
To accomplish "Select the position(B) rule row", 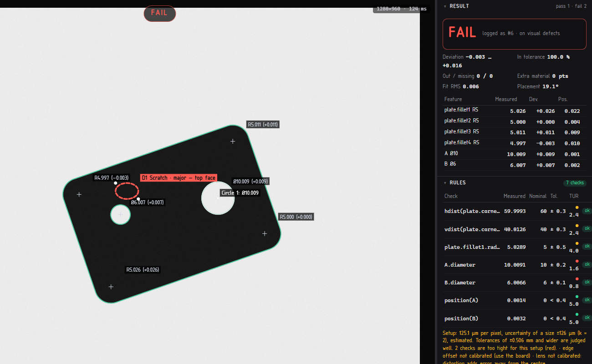I will (517, 318).
